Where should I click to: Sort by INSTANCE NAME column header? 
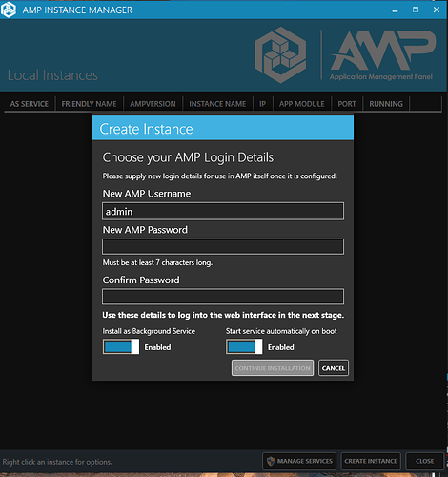[x=217, y=104]
